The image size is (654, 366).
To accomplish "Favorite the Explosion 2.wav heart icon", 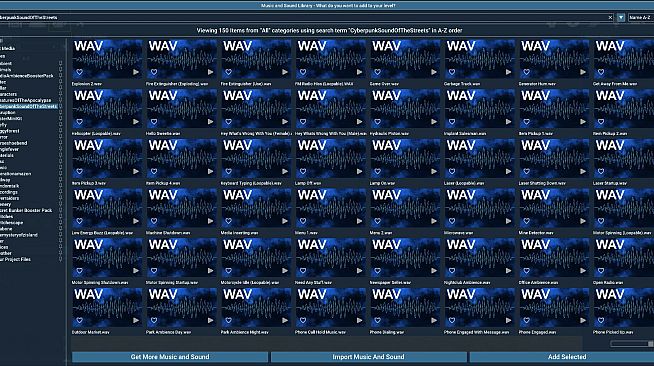I will [x=79, y=72].
